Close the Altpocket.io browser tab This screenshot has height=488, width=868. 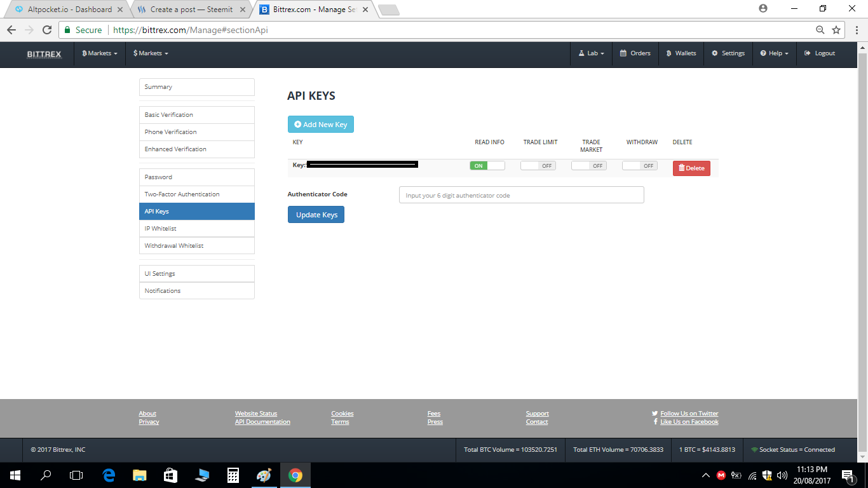[120, 10]
